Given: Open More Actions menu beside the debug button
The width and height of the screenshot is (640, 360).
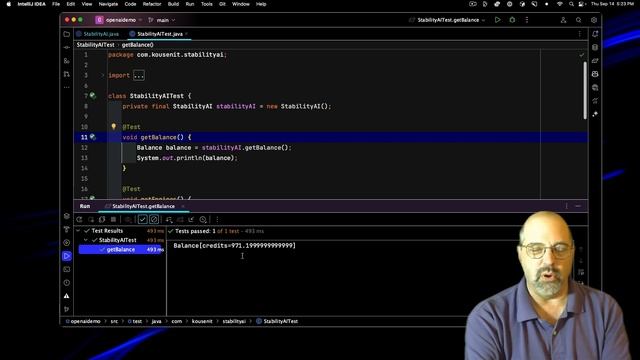Looking at the screenshot, I should (527, 20).
